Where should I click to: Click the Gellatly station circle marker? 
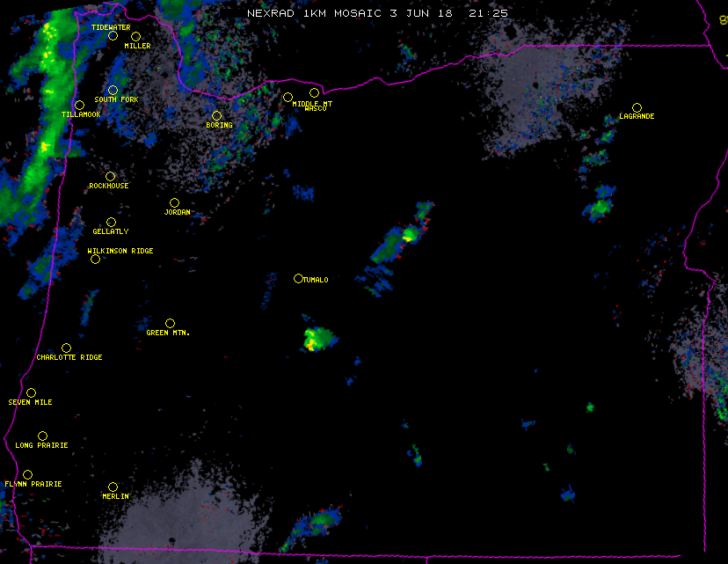click(111, 222)
